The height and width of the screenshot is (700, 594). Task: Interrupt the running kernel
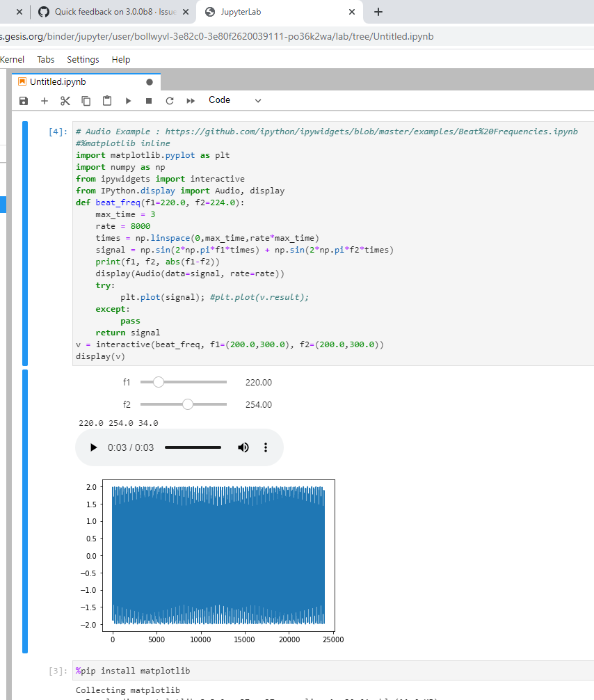pos(148,100)
